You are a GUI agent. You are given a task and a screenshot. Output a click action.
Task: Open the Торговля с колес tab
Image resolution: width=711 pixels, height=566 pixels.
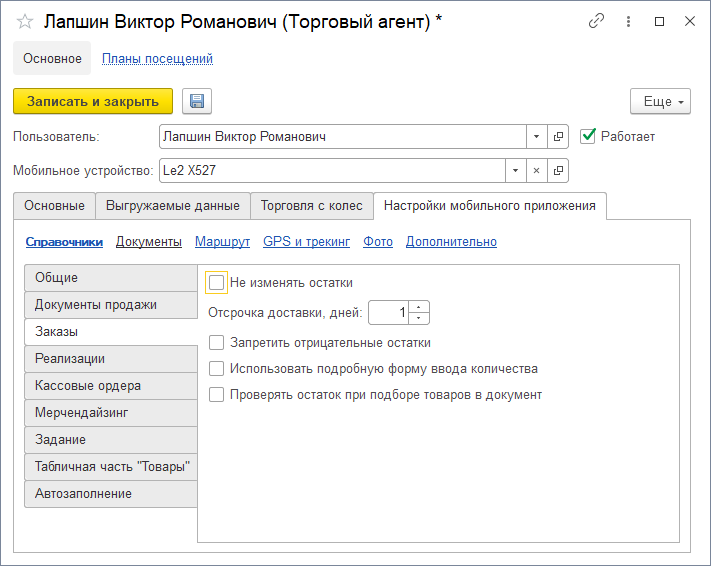click(312, 206)
